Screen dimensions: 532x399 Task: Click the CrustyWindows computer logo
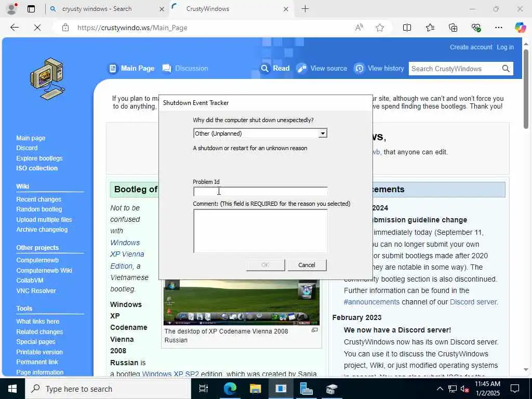tap(47, 79)
